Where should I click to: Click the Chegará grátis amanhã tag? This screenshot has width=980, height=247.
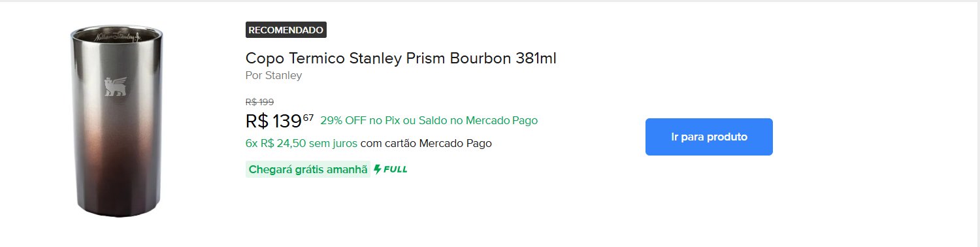coord(308,169)
